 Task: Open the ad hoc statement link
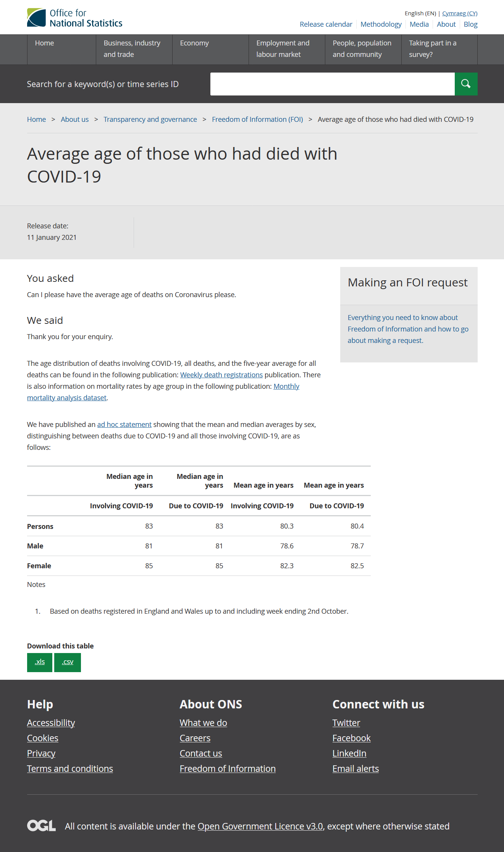(x=124, y=425)
